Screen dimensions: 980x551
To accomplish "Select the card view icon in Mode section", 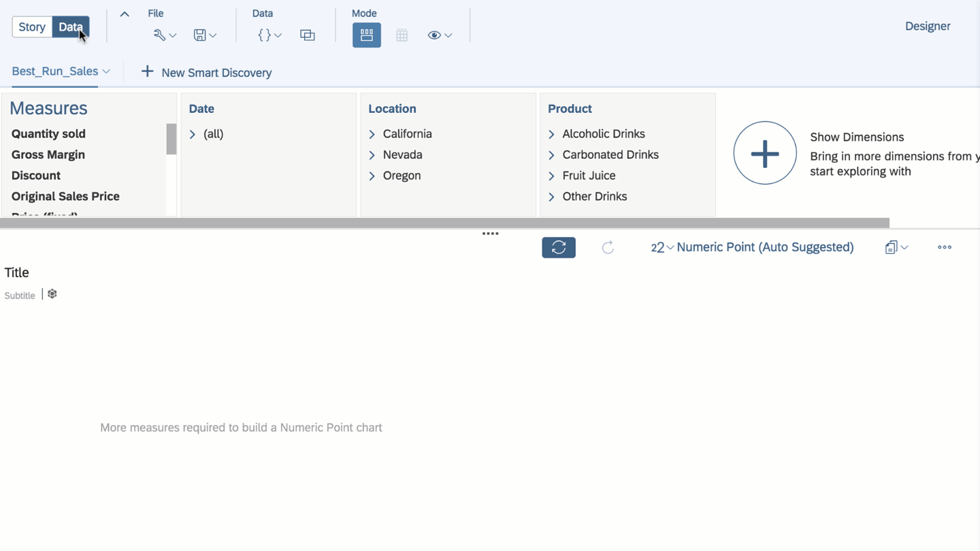I will (x=366, y=35).
